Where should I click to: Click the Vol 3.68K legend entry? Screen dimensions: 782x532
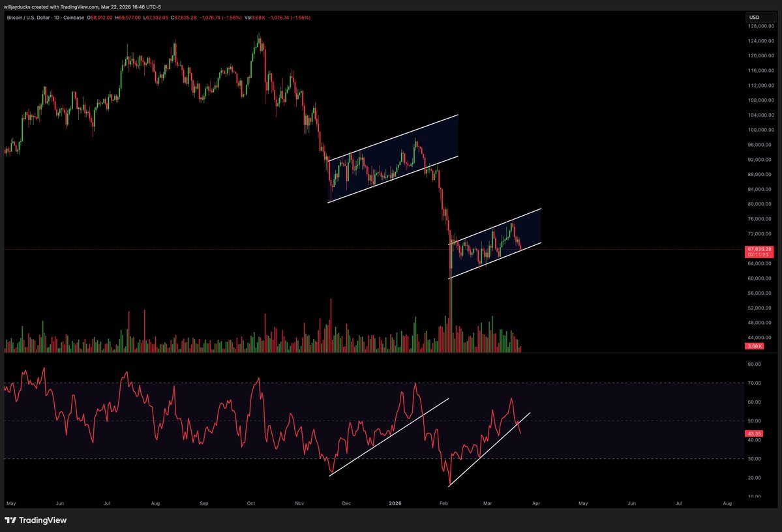254,18
